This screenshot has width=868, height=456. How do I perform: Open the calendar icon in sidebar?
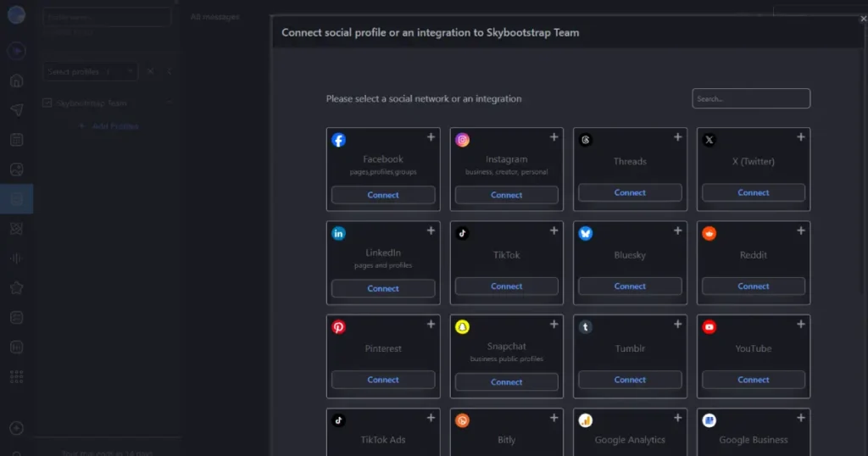17,140
